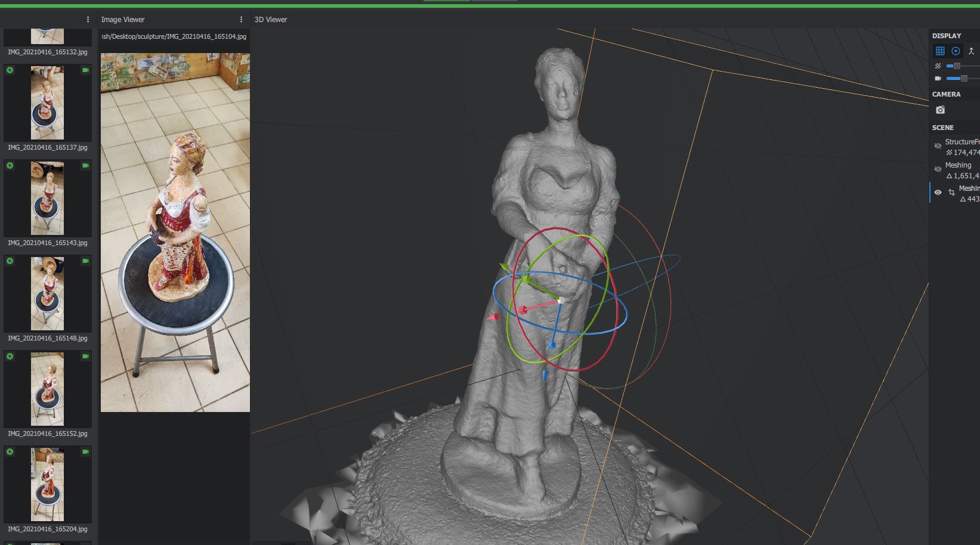Click the green translate handle of the gizmo

[x=505, y=267]
